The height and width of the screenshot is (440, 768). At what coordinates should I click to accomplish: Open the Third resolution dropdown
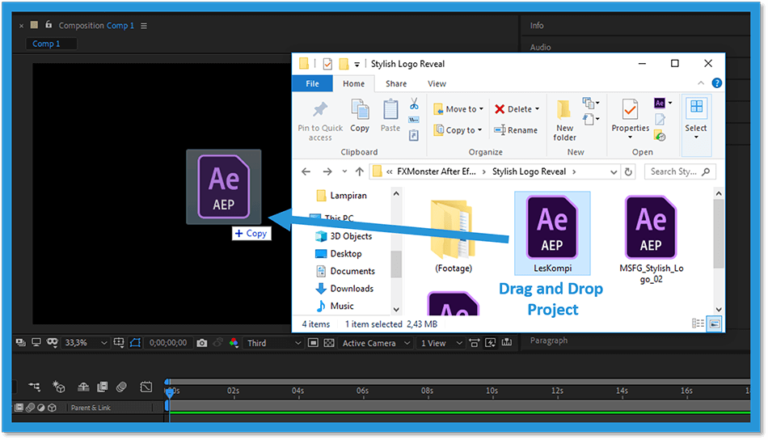point(274,343)
